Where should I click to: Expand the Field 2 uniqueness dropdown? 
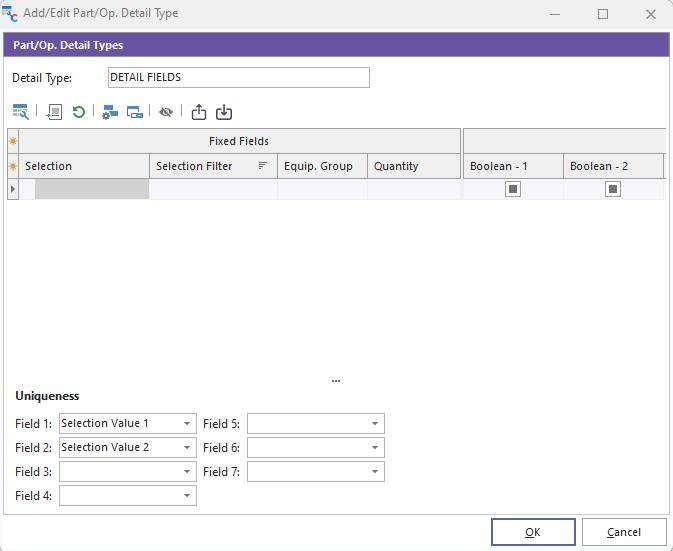click(x=187, y=448)
